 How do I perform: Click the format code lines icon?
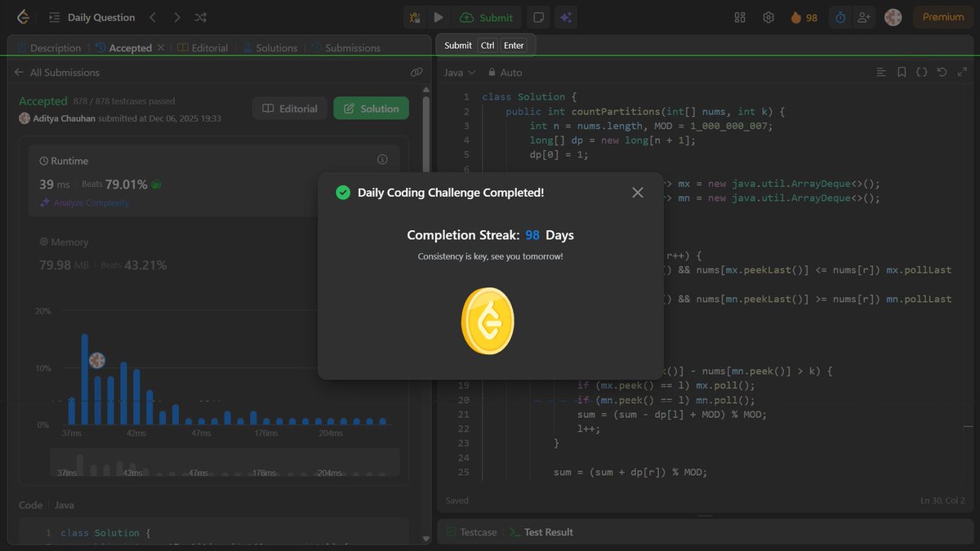881,73
